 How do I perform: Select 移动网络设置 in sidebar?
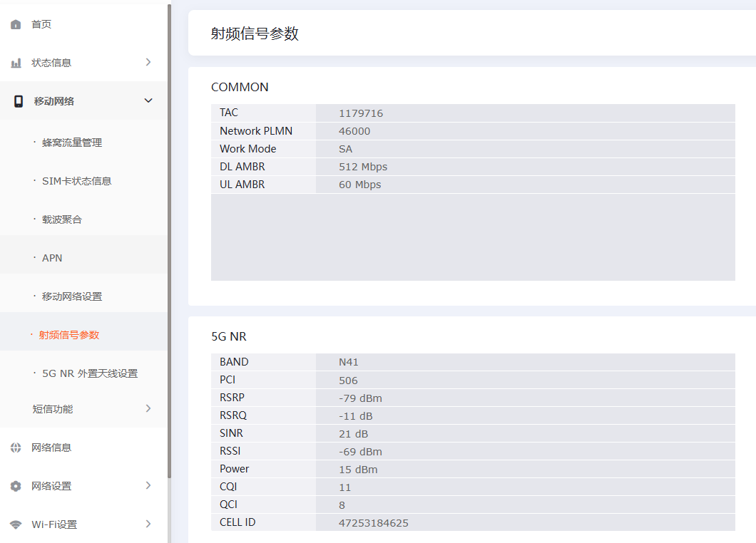pos(72,296)
